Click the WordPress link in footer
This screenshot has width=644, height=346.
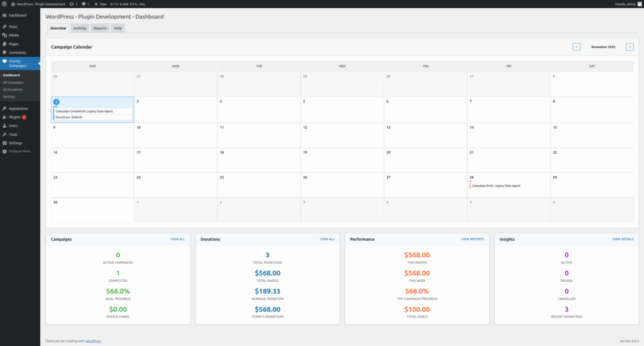click(93, 341)
